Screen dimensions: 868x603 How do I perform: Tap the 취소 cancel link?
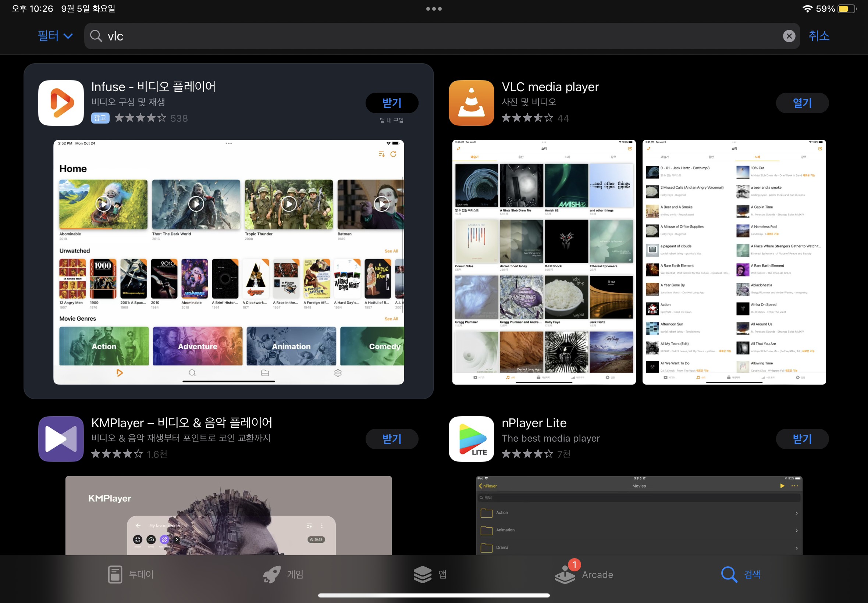pyautogui.click(x=818, y=36)
